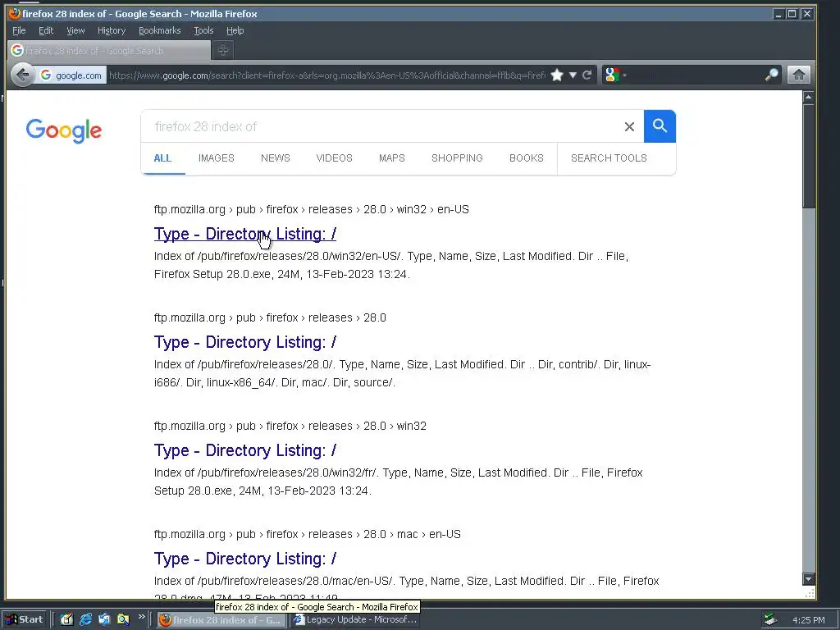This screenshot has width=840, height=630.
Task: Open the mac en-US Directory Listing result
Action: 244,559
